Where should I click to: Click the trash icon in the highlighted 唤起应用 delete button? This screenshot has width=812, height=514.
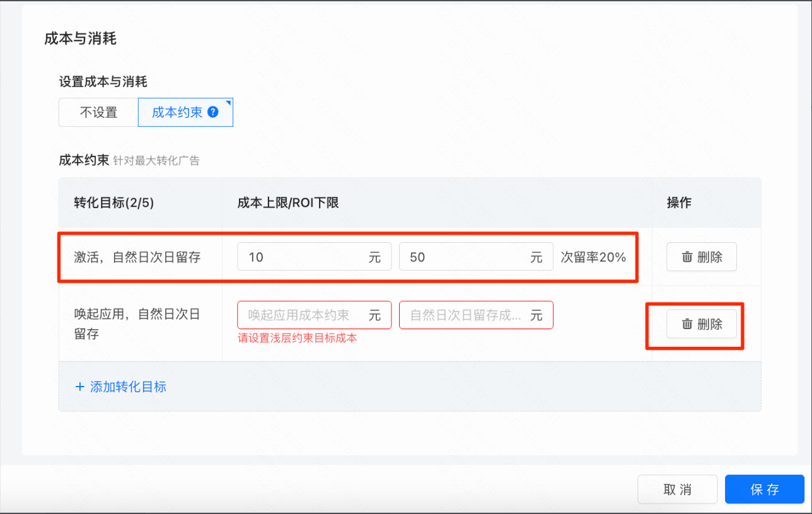[688, 324]
